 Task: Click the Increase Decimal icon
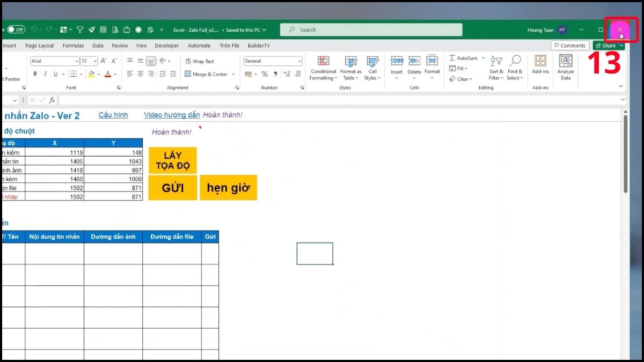[x=286, y=74]
